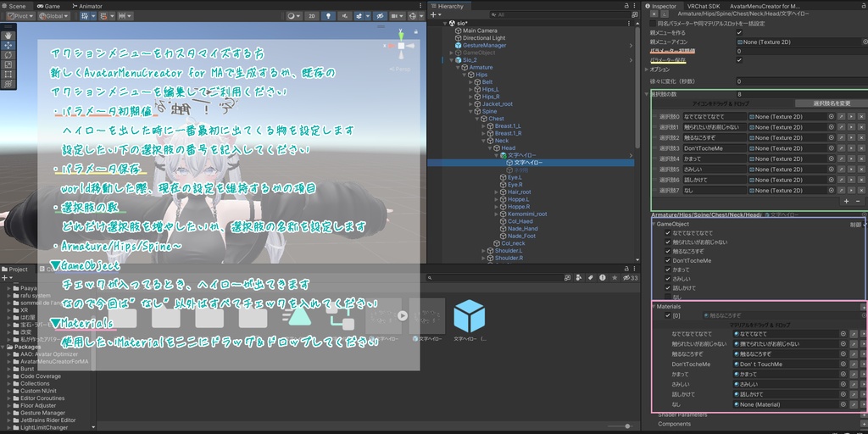The height and width of the screenshot is (434, 868).
Task: Toggle GameObject checkbox for かまって
Action: 668,270
